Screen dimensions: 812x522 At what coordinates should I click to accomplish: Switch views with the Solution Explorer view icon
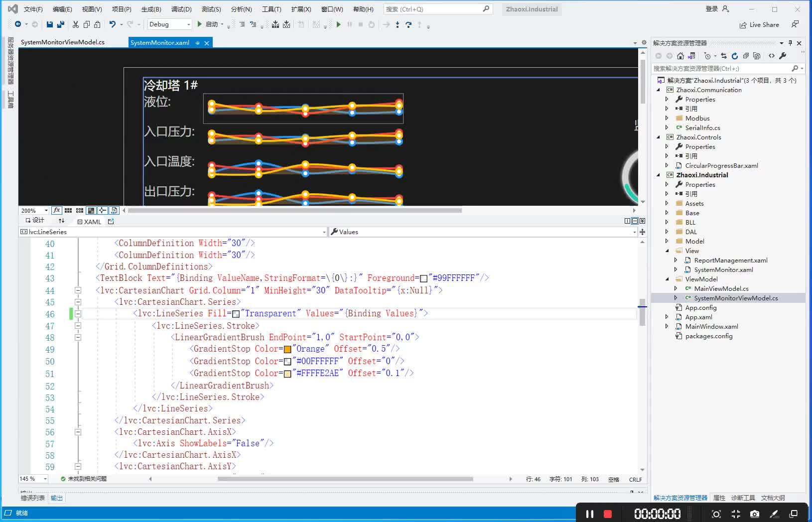(691, 56)
